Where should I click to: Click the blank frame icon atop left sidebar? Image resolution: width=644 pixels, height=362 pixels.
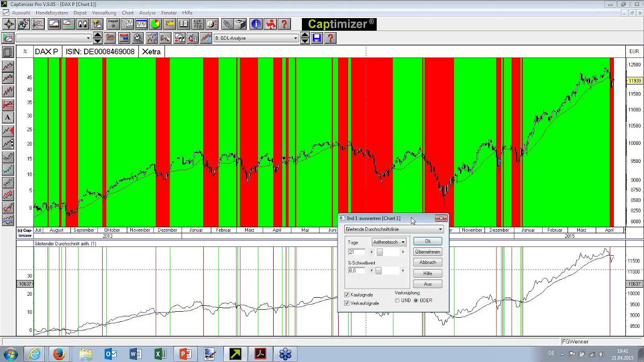pos(8,52)
